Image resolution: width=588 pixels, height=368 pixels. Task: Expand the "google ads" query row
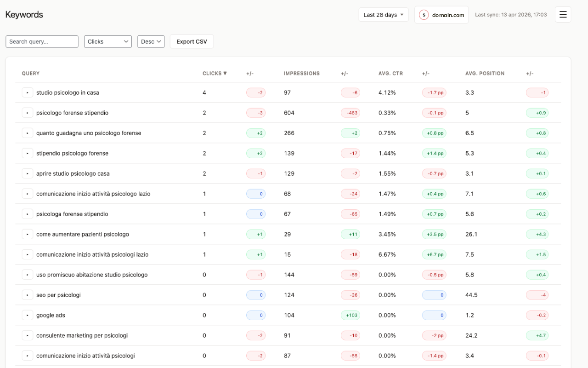point(27,315)
